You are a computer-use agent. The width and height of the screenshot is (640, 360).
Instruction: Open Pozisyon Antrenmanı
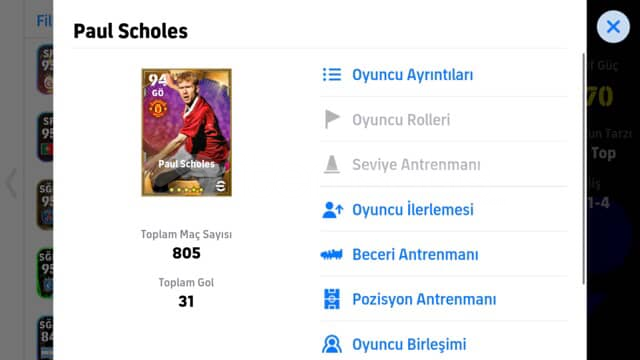point(444,299)
